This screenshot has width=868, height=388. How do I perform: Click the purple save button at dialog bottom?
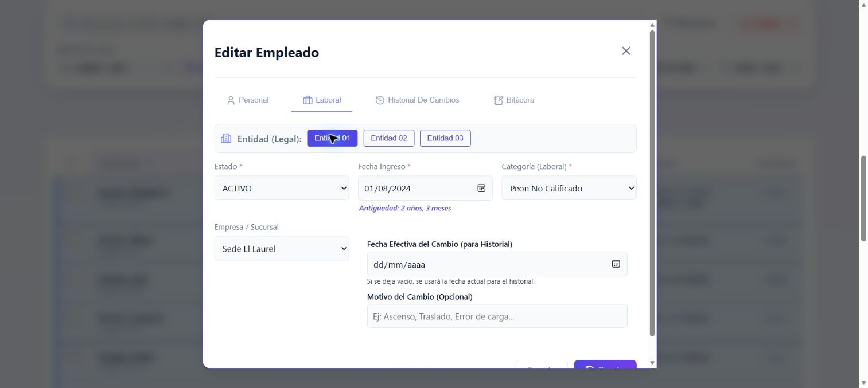[605, 365]
